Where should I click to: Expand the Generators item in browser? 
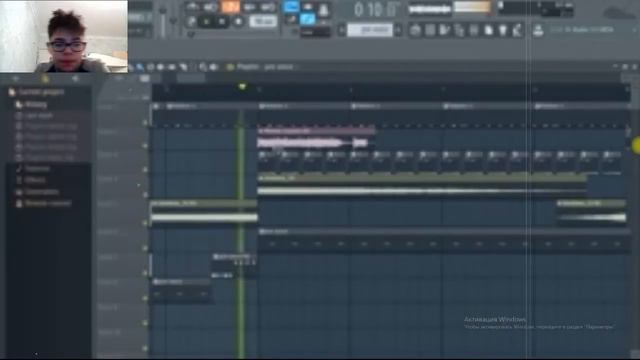click(x=37, y=192)
